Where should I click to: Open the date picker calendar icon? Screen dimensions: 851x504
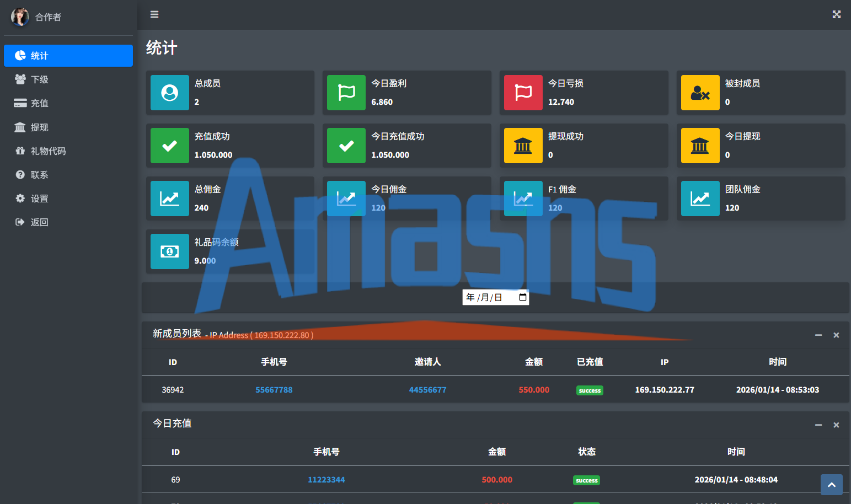523,297
